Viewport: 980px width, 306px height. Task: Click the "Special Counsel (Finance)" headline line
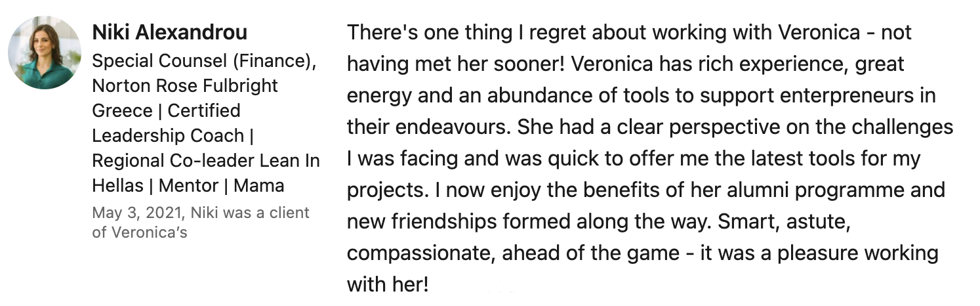click(204, 61)
